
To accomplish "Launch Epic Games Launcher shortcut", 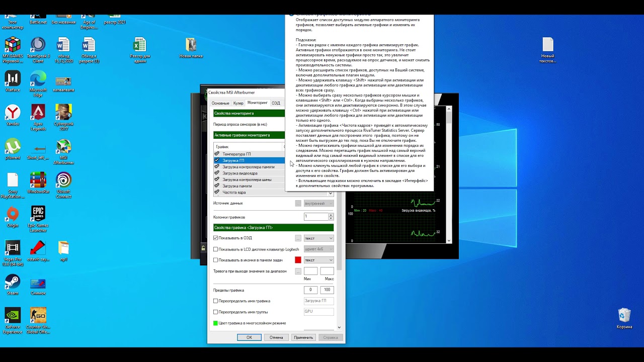I will [38, 219].
